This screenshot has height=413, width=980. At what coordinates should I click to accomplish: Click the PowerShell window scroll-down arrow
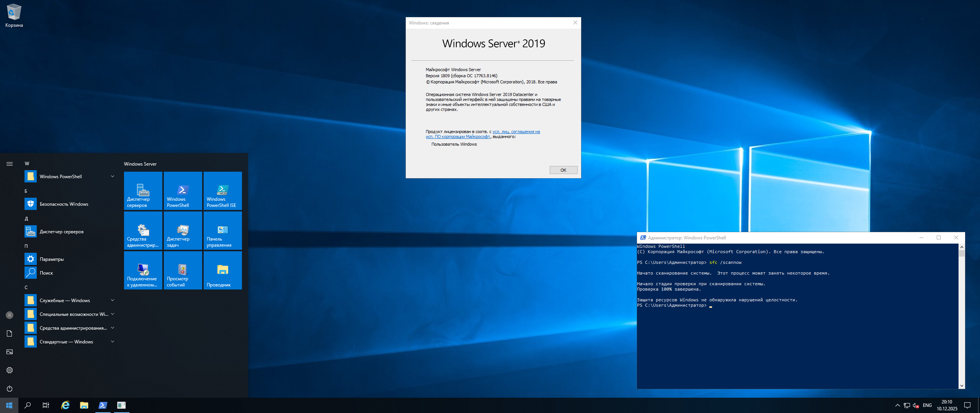tap(962, 386)
